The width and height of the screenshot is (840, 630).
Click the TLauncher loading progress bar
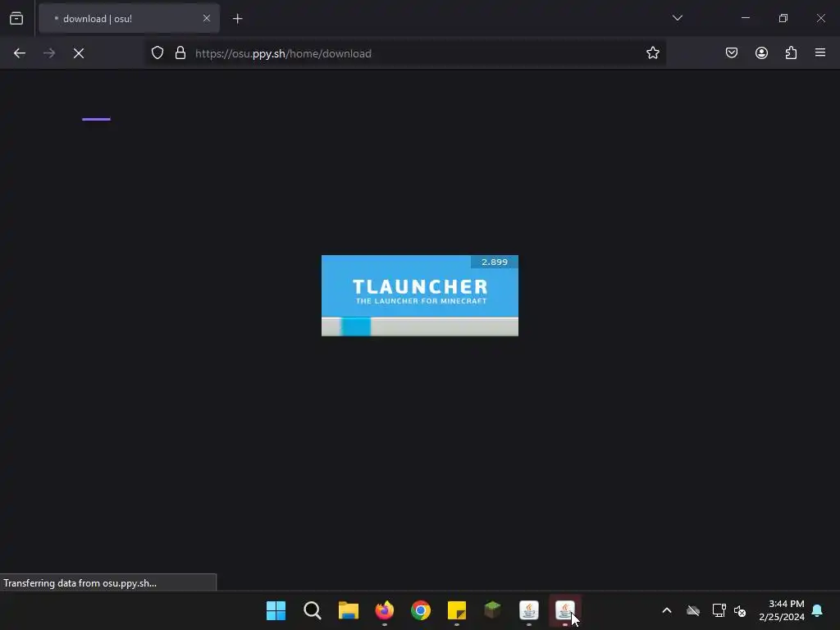[420, 326]
